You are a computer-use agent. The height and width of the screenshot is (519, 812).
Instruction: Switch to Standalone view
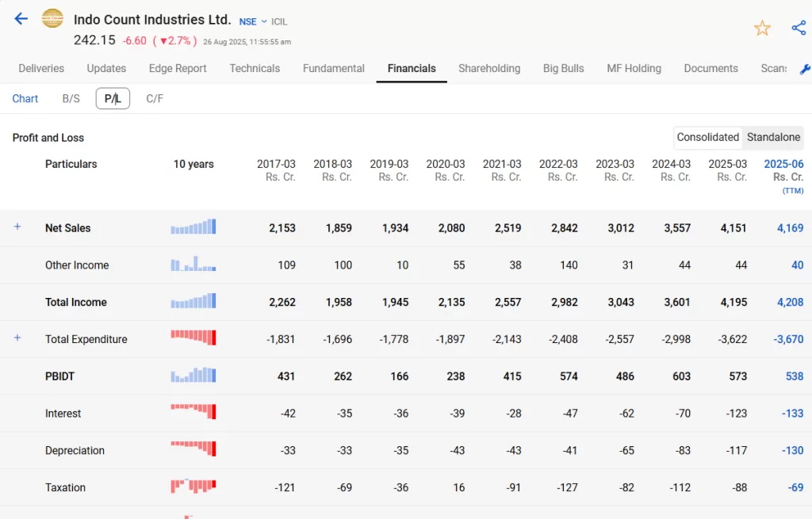coord(773,137)
